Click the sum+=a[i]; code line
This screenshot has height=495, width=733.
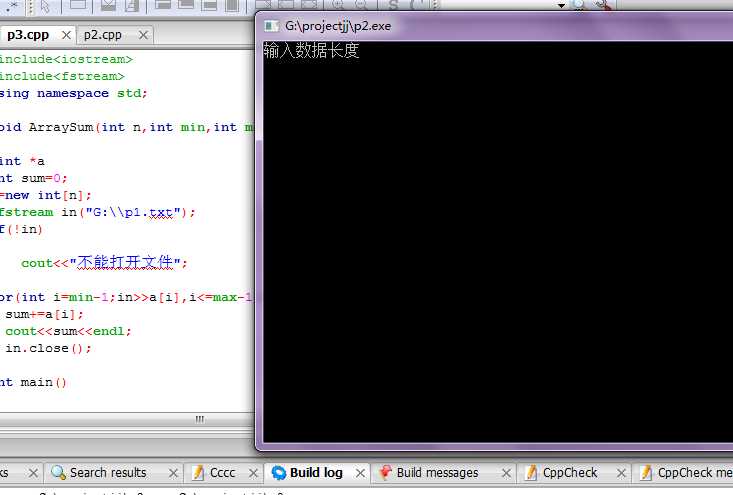pos(44,314)
